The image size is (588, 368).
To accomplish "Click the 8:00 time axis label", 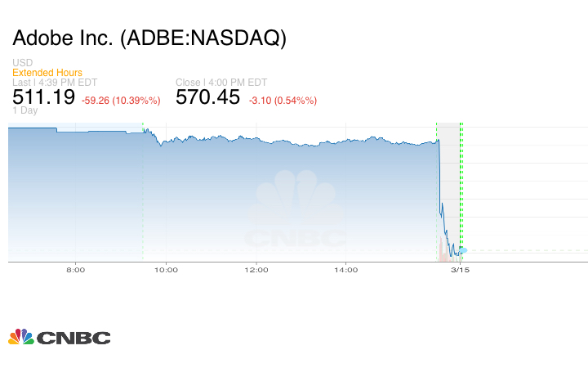I will pyautogui.click(x=75, y=269).
